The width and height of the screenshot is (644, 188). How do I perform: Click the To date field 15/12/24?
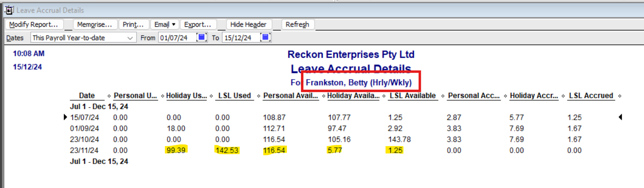click(241, 38)
